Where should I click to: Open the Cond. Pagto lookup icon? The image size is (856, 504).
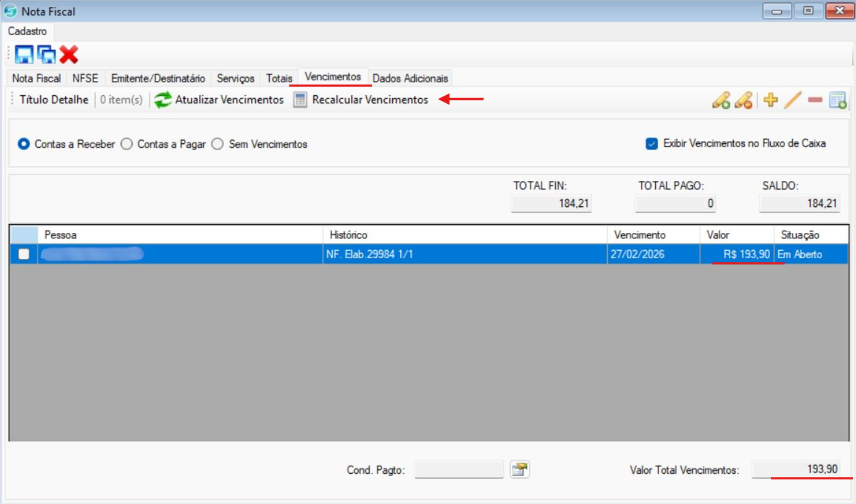click(x=519, y=469)
